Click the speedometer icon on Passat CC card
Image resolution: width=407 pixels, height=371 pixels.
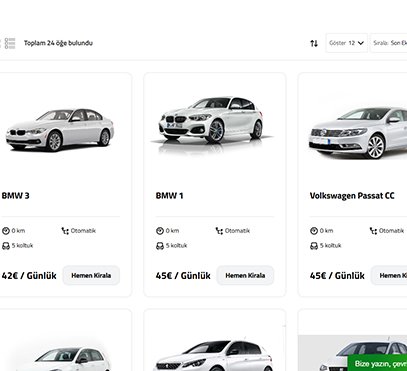pyautogui.click(x=314, y=231)
